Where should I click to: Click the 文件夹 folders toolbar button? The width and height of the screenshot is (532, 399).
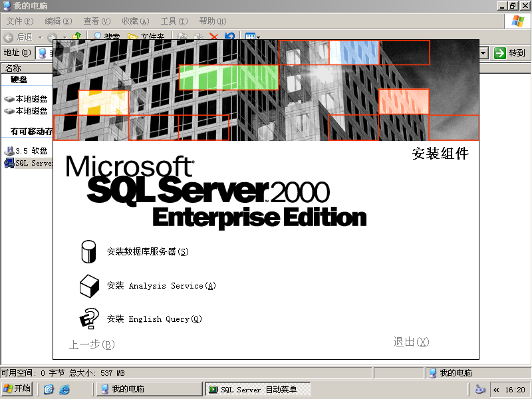(146, 36)
